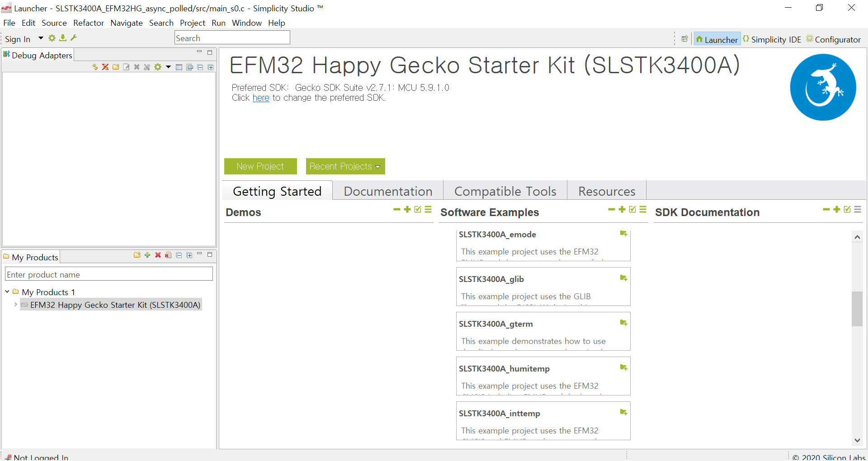The width and height of the screenshot is (868, 461).
Task: Create new folder in My Products
Action: tap(137, 255)
